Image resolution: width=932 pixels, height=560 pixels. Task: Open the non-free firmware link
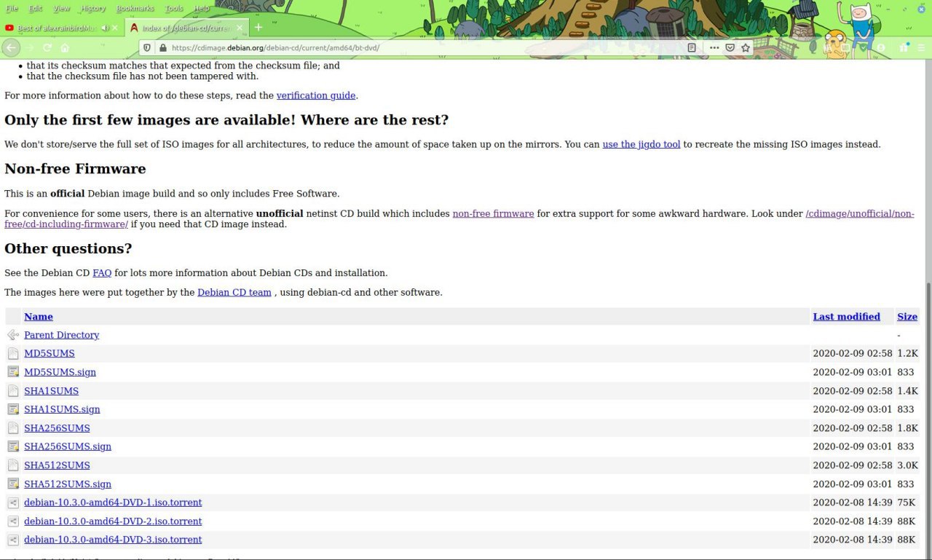tap(493, 213)
